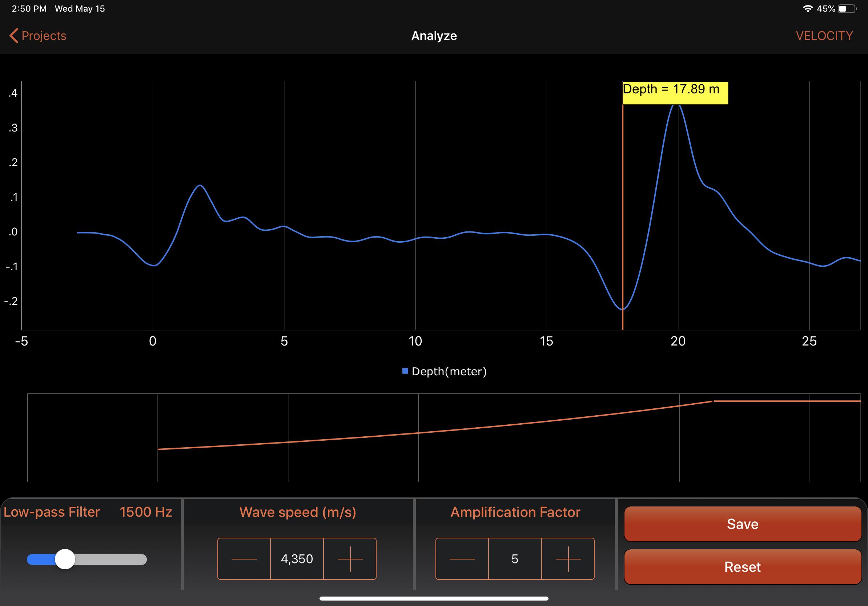Click the home indicator bar at bottom

(434, 598)
